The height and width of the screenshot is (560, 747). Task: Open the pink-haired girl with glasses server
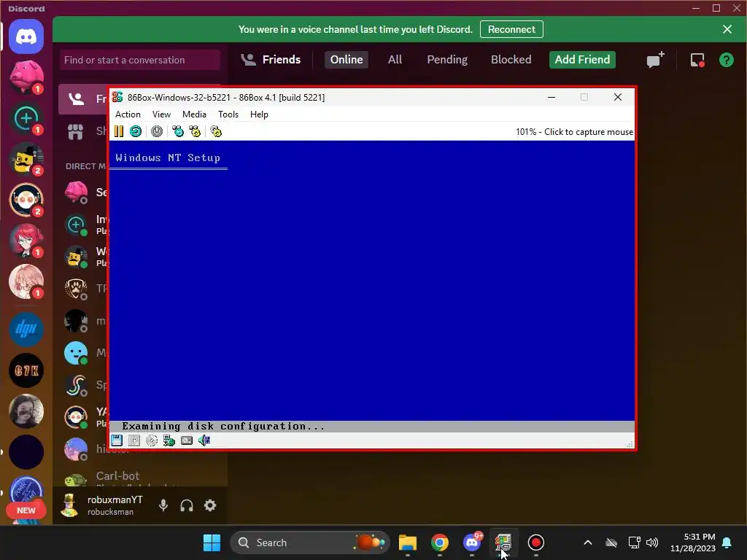pos(26,281)
